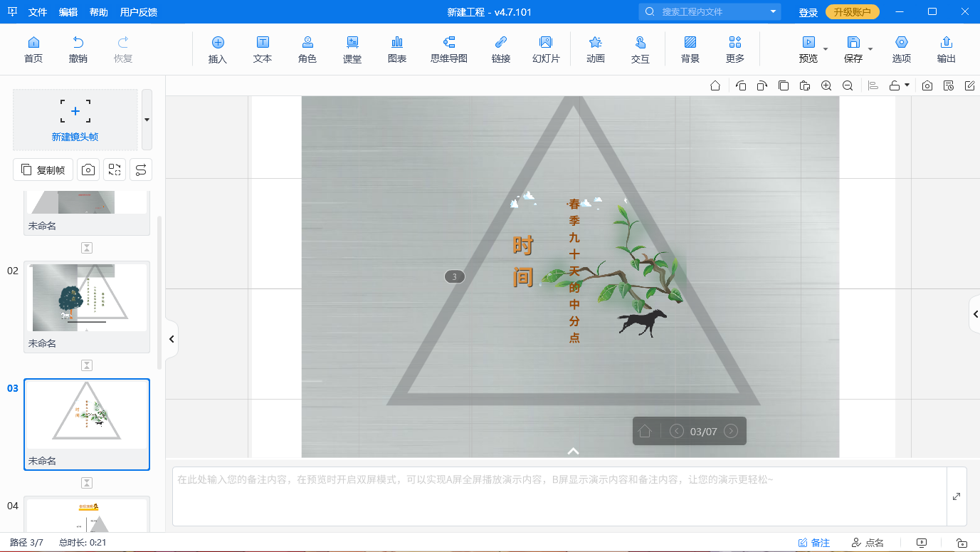Click the 复制帧 button
Image resolution: width=980 pixels, height=552 pixels.
coord(43,170)
